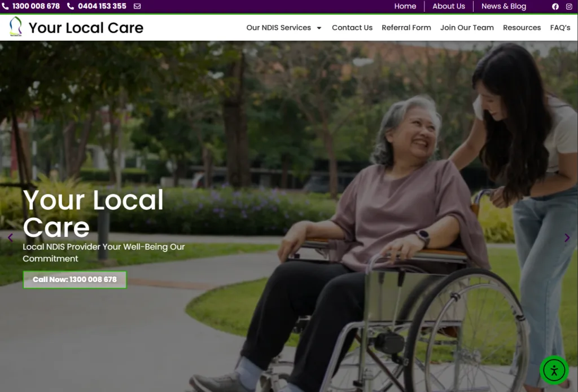This screenshot has height=392, width=578.
Task: Open the Facebook icon link
Action: click(555, 6)
